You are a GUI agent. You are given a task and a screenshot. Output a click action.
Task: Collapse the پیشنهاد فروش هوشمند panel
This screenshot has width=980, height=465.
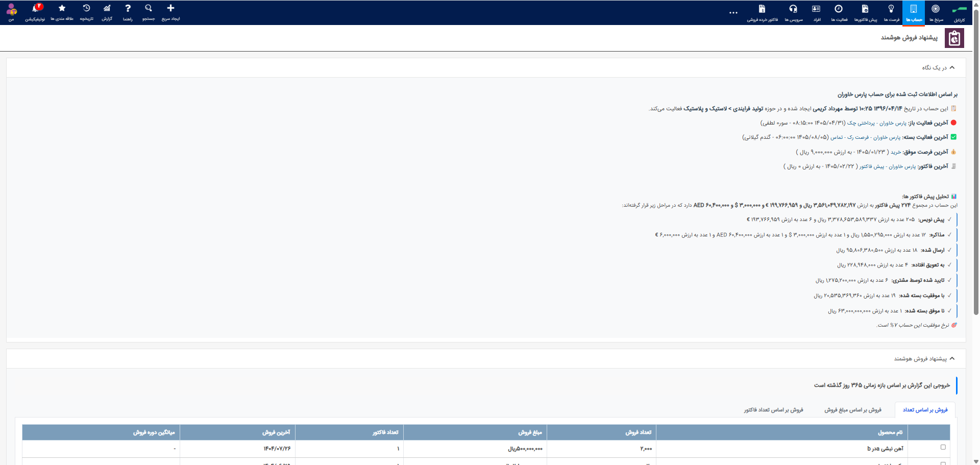[952, 359]
